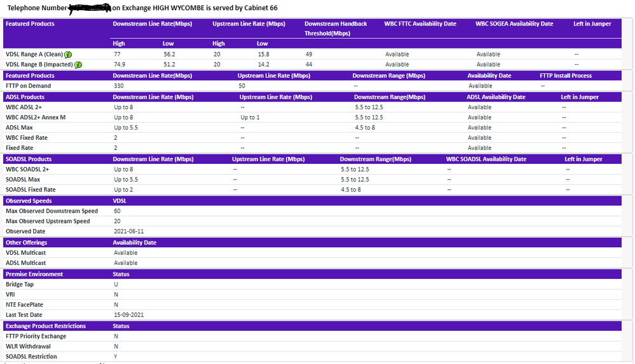Screen dimensions: 635x364
Task: Click the FTTP Priority Exchange label
Action: (36, 336)
